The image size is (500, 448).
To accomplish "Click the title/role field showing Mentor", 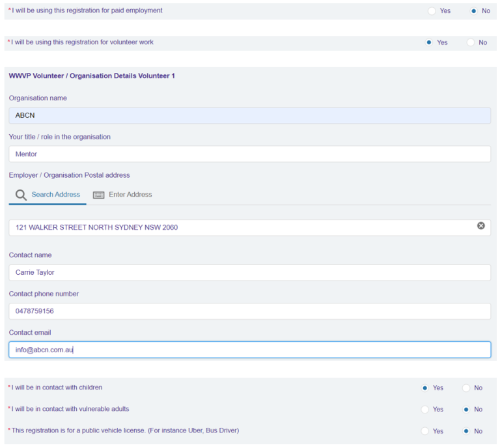I will tap(249, 154).
